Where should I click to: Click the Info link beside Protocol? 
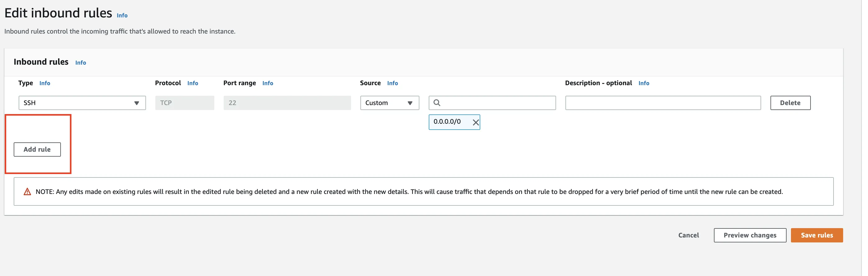pyautogui.click(x=193, y=83)
